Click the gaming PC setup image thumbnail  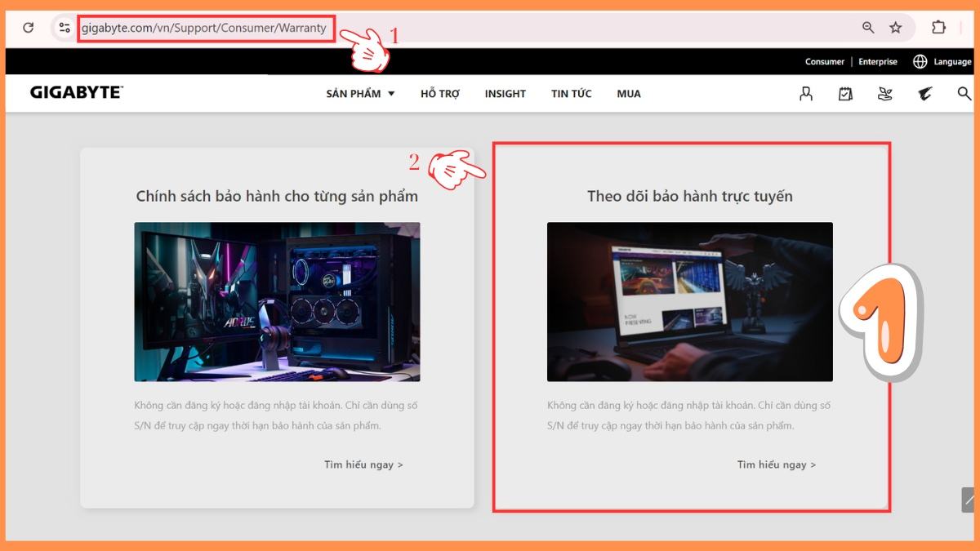tap(277, 301)
